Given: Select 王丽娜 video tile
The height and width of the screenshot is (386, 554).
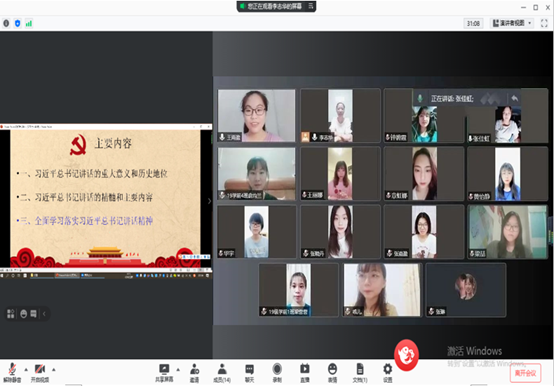Looking at the screenshot, I should coord(340,174).
